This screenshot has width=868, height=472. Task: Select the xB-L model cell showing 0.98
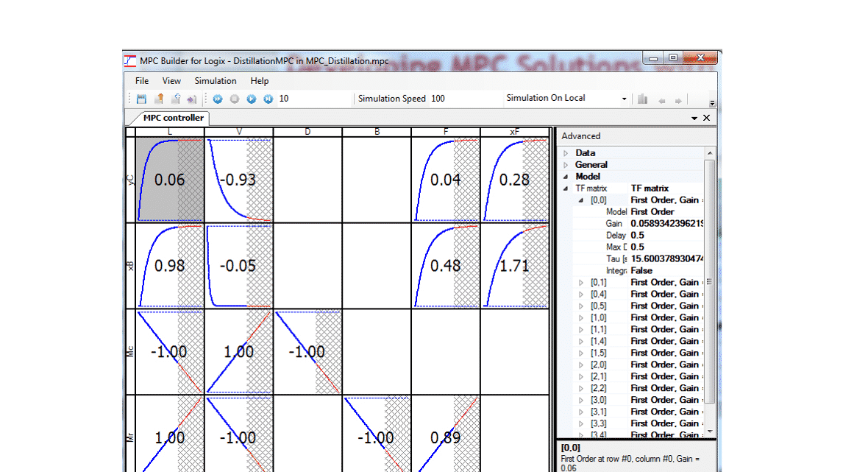(170, 265)
